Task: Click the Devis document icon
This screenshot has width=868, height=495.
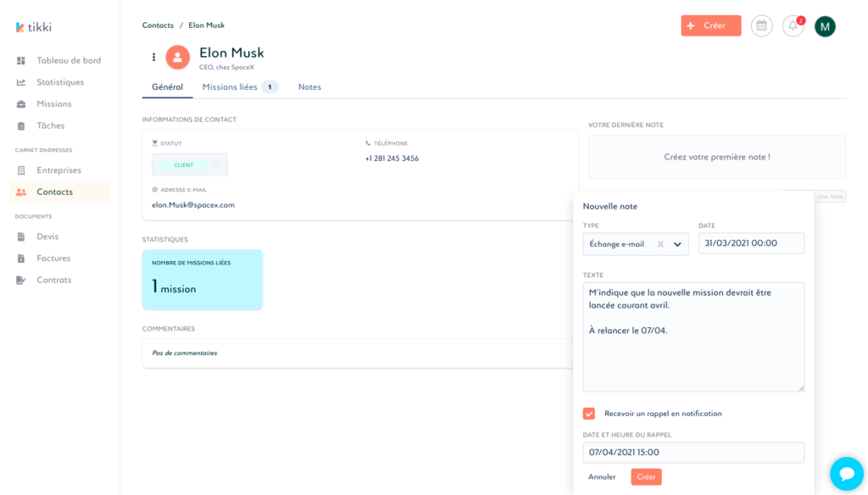Action: point(21,236)
